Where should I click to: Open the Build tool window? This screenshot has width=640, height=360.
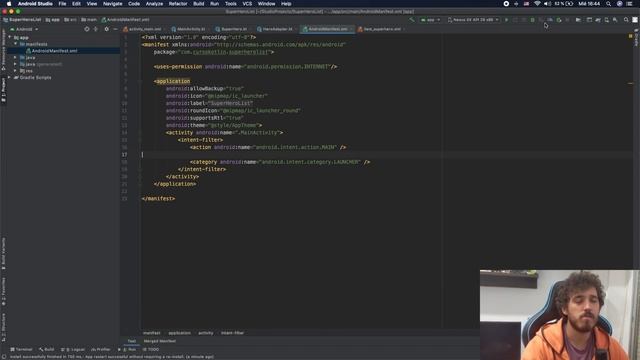47,349
